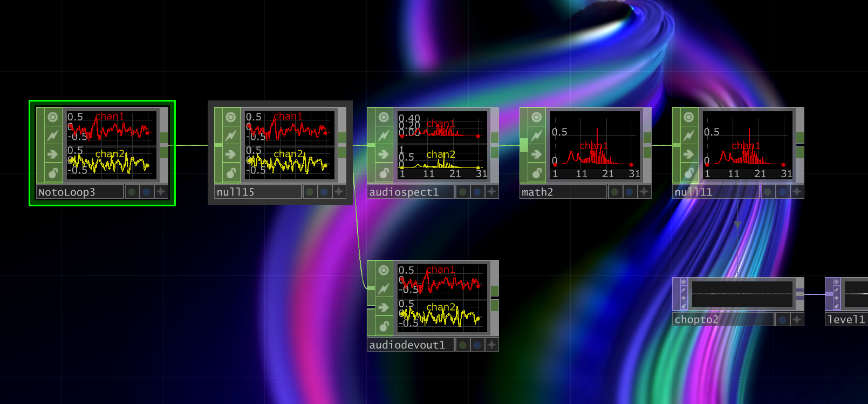Image resolution: width=868 pixels, height=404 pixels.
Task: Click the green dot flag under math2
Action: coord(615,192)
